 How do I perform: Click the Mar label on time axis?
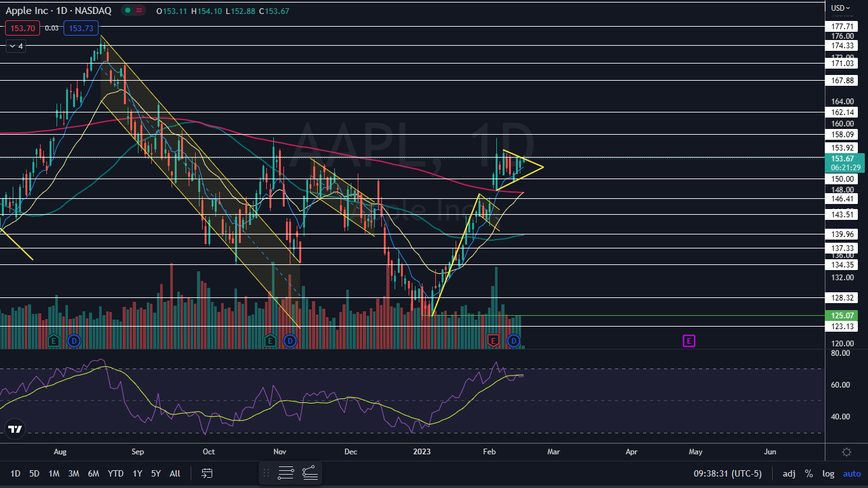553,452
